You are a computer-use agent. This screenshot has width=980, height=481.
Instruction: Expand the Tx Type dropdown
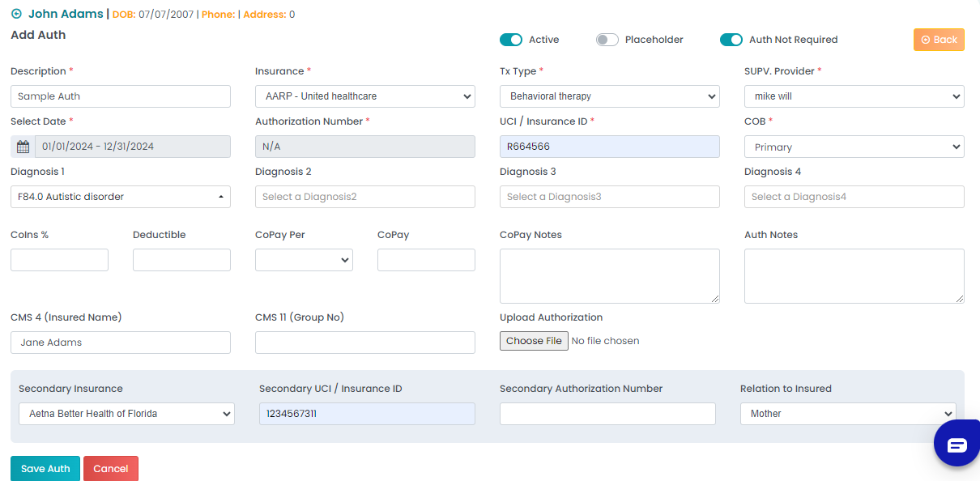point(610,96)
